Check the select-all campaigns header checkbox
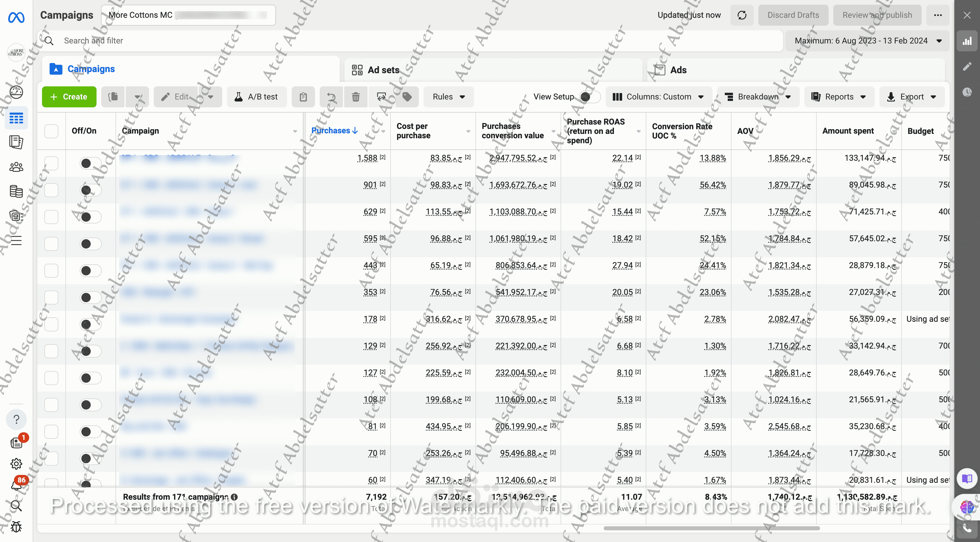The image size is (980, 542). point(51,131)
